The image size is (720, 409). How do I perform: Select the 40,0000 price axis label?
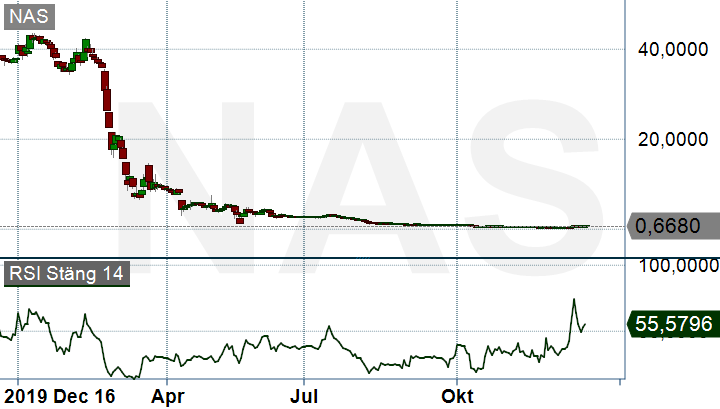[673, 49]
